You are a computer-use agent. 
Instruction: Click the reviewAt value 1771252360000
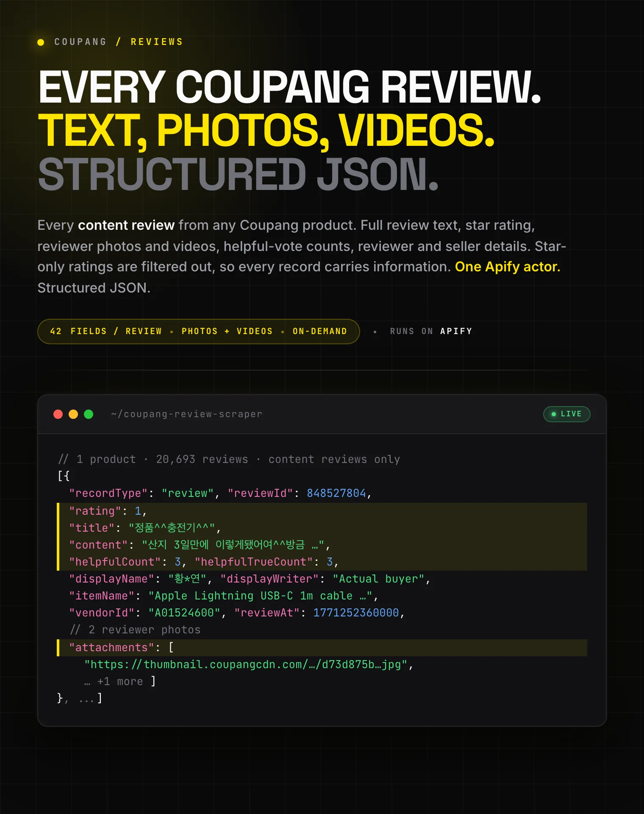[x=356, y=613]
